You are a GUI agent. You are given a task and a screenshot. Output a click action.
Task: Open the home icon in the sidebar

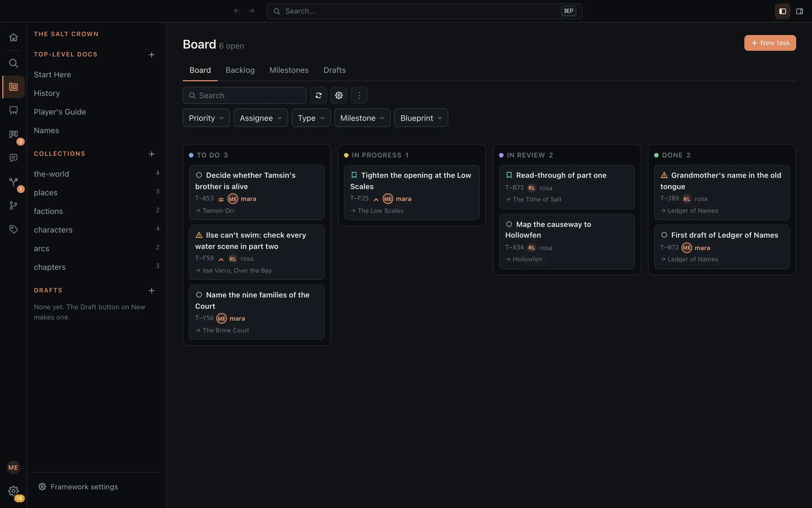pyautogui.click(x=13, y=37)
